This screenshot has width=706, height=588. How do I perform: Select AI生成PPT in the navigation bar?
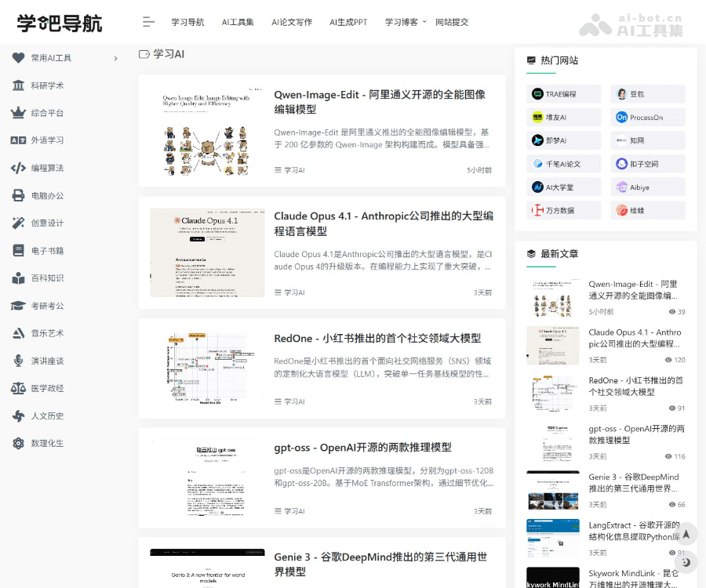tap(348, 22)
